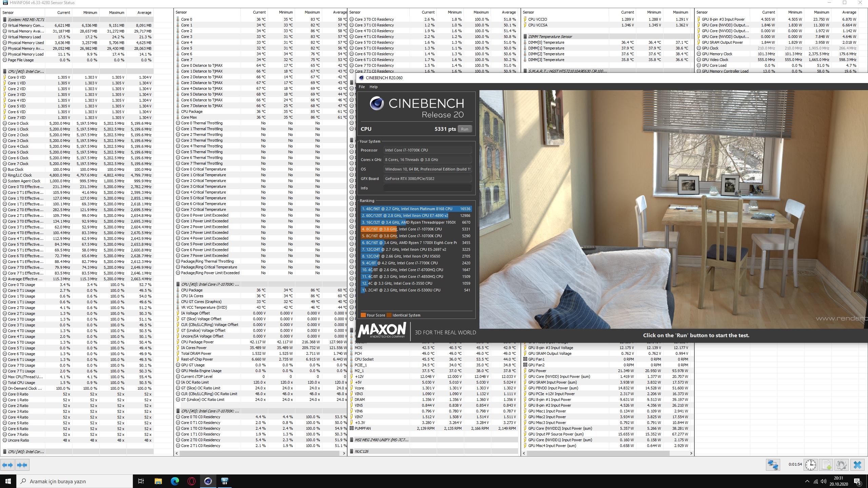Open the volume tray icon

click(x=823, y=481)
